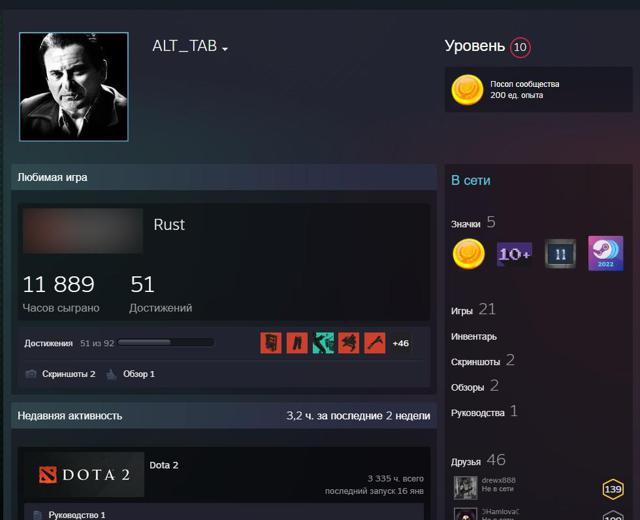The height and width of the screenshot is (520, 640).
Task: Open the red pants achievement icon
Action: point(297,343)
